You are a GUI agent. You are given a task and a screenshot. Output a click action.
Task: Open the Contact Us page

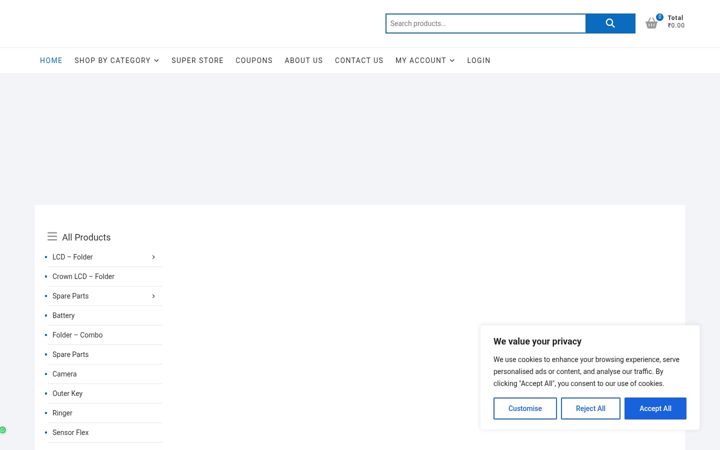[359, 60]
